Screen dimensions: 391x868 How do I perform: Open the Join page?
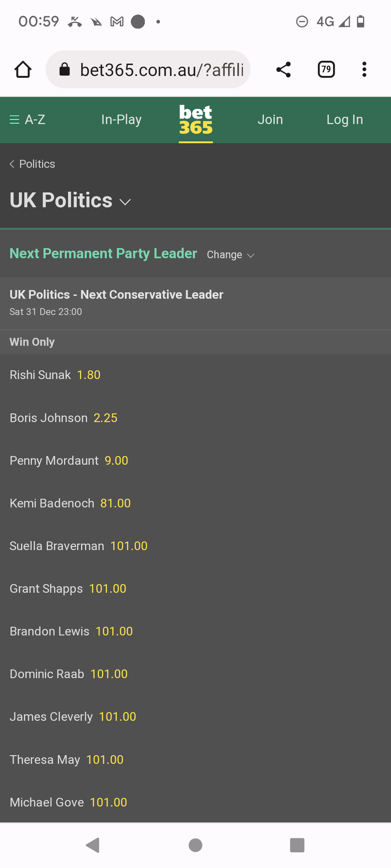point(270,119)
